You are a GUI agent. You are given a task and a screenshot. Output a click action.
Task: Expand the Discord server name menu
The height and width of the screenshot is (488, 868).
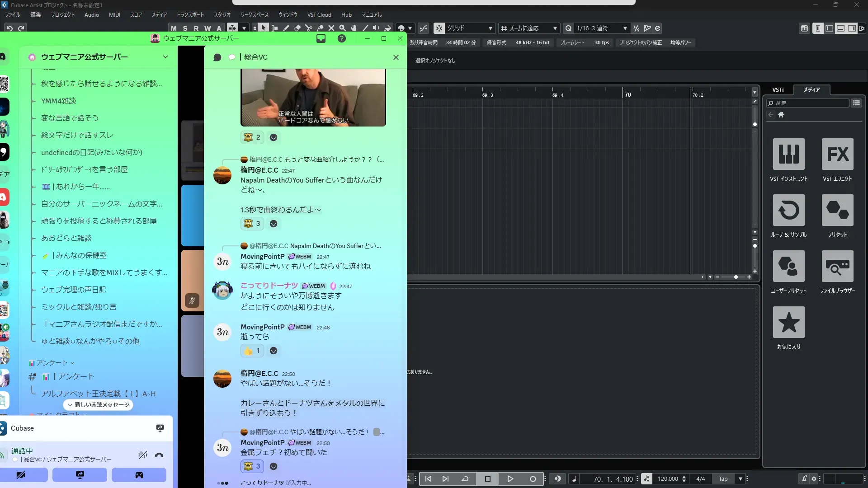165,57
